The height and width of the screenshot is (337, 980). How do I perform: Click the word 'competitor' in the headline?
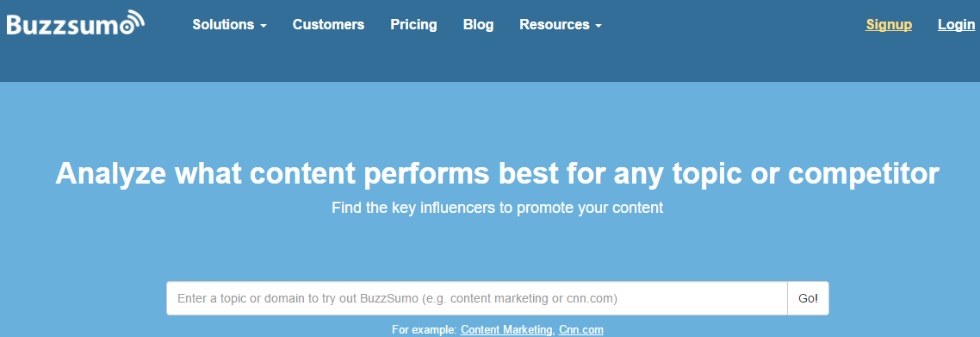[862, 174]
